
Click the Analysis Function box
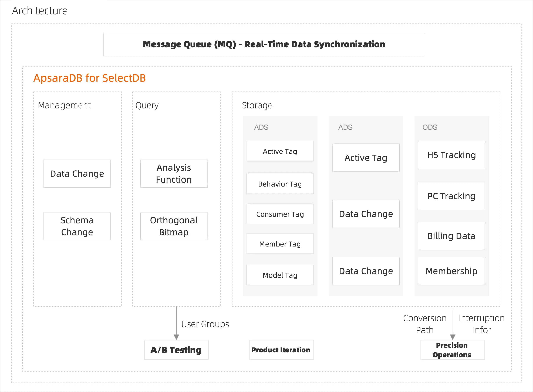click(x=174, y=173)
